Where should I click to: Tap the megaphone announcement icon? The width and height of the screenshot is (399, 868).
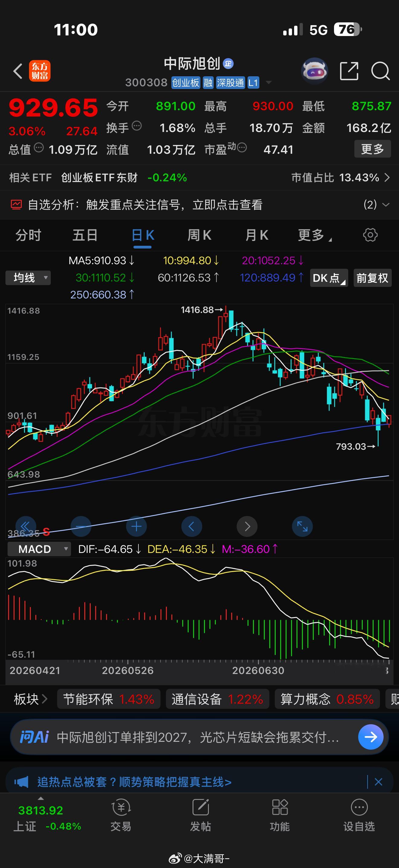(x=21, y=781)
